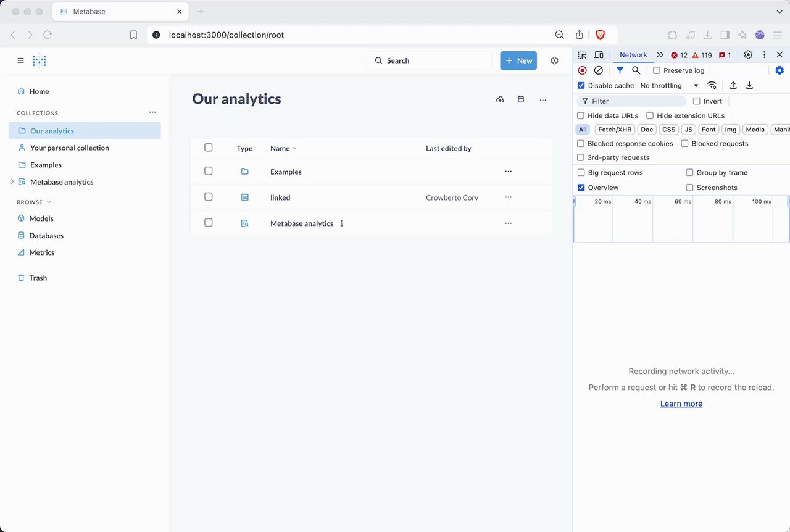Screen dimensions: 790x532
Task: Open the No throttling dropdown
Action: click(669, 86)
